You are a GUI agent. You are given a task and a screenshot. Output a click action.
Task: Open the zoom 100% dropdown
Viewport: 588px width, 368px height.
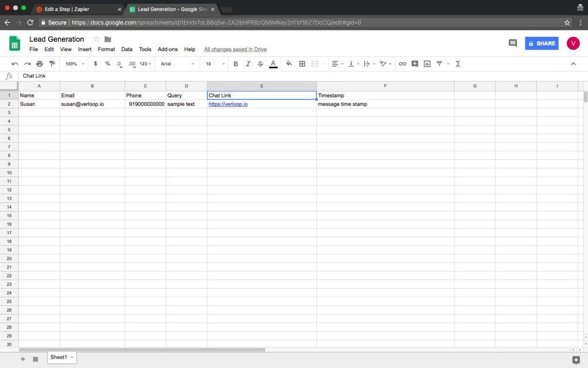(x=75, y=64)
